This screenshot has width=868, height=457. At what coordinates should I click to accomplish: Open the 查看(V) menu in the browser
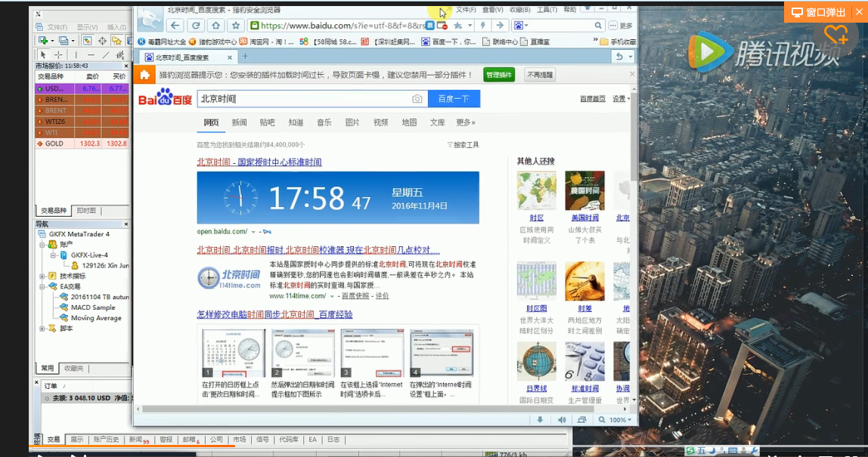tap(493, 10)
